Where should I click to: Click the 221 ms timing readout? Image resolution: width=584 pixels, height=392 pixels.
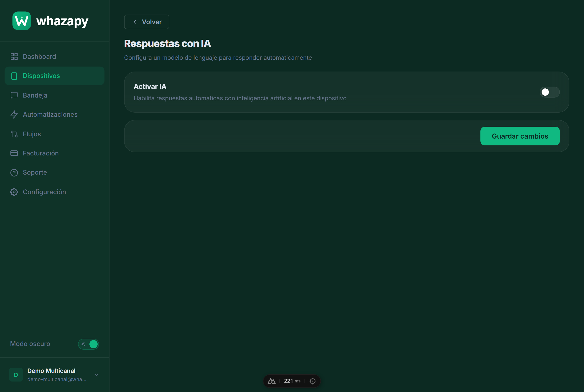(292, 381)
